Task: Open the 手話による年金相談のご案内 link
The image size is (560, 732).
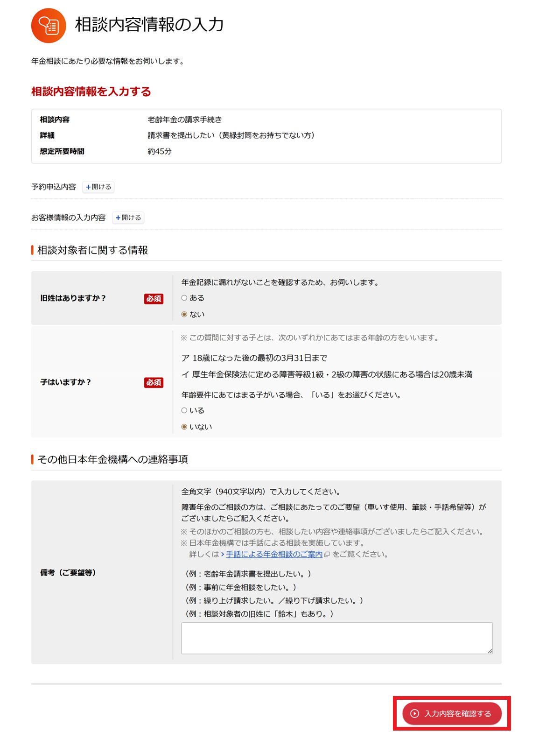Action: point(274,554)
